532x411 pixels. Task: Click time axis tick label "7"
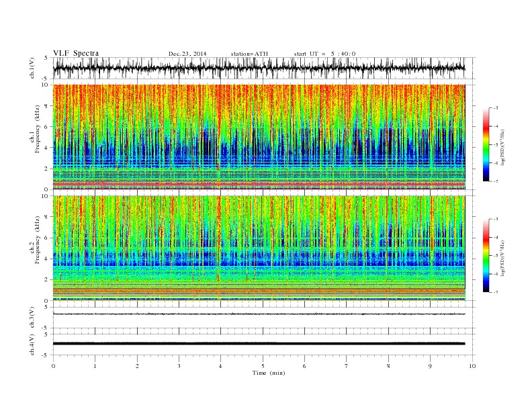(x=347, y=366)
